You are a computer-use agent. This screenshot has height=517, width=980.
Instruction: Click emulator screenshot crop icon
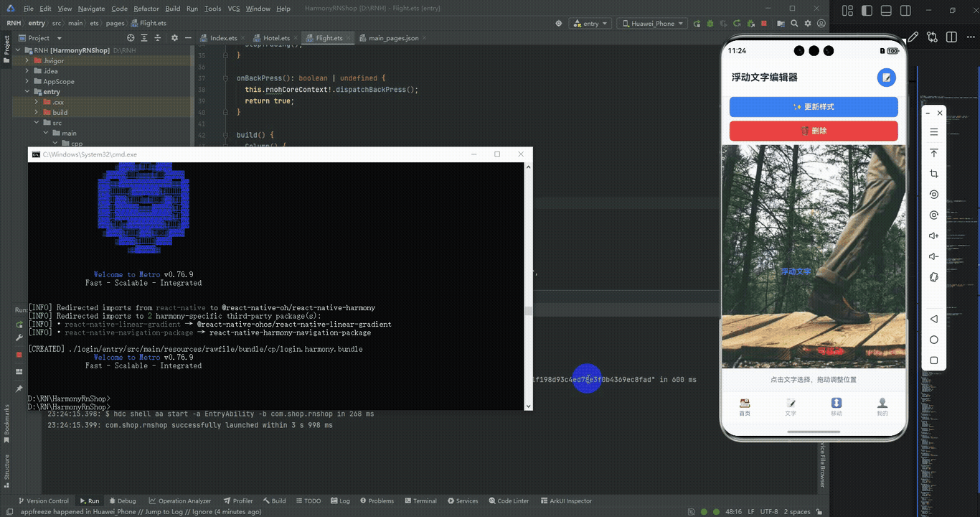[933, 174]
